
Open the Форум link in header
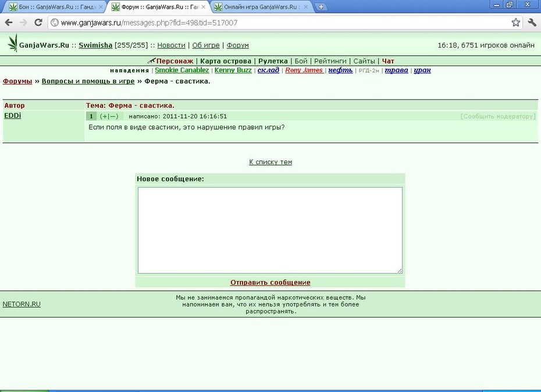tap(237, 45)
